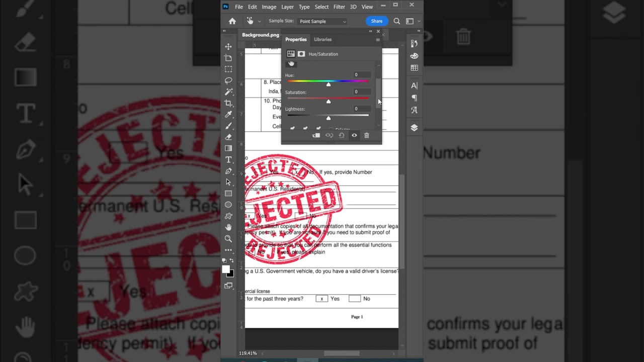Select the Rectangle shape tool

pos(228,194)
